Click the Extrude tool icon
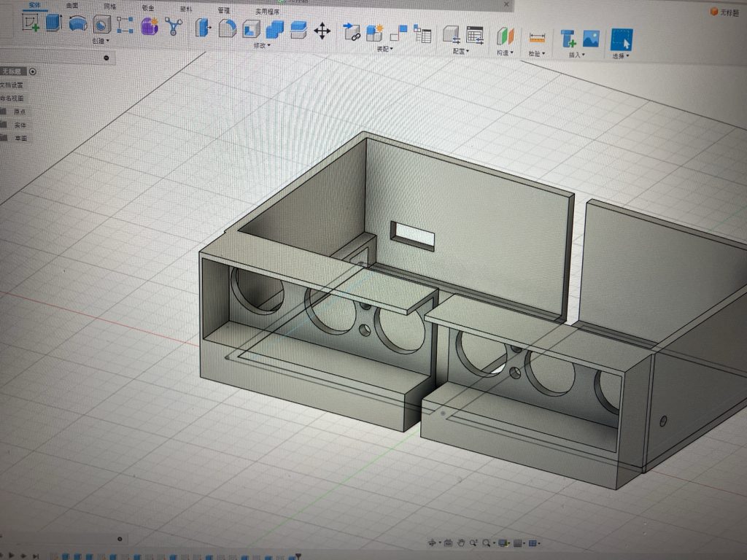 tap(54, 23)
